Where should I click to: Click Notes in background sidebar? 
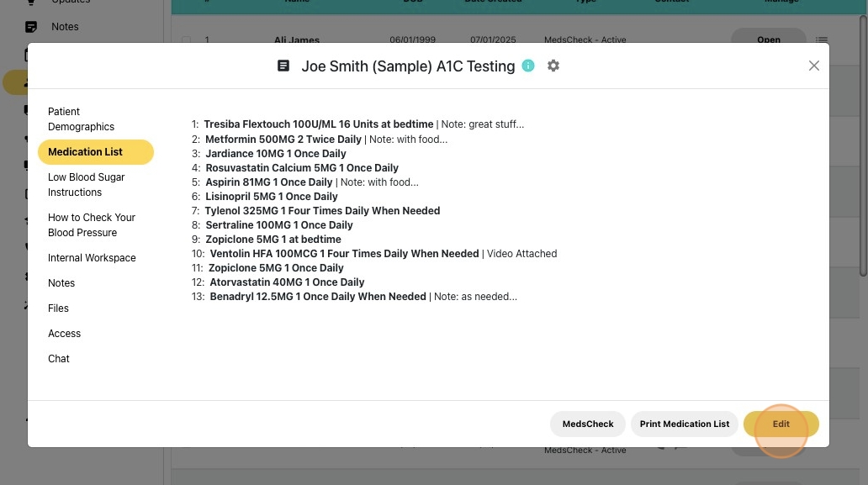pyautogui.click(x=65, y=27)
